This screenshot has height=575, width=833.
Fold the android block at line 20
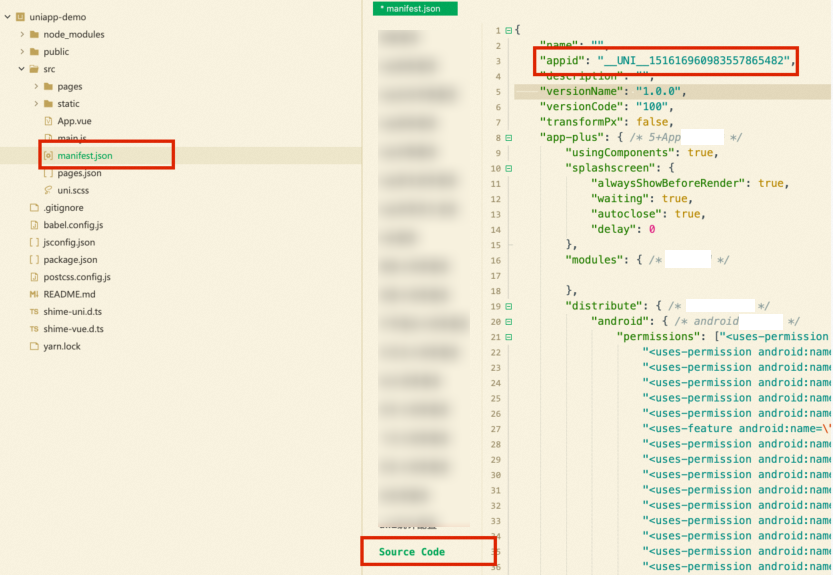coord(508,322)
